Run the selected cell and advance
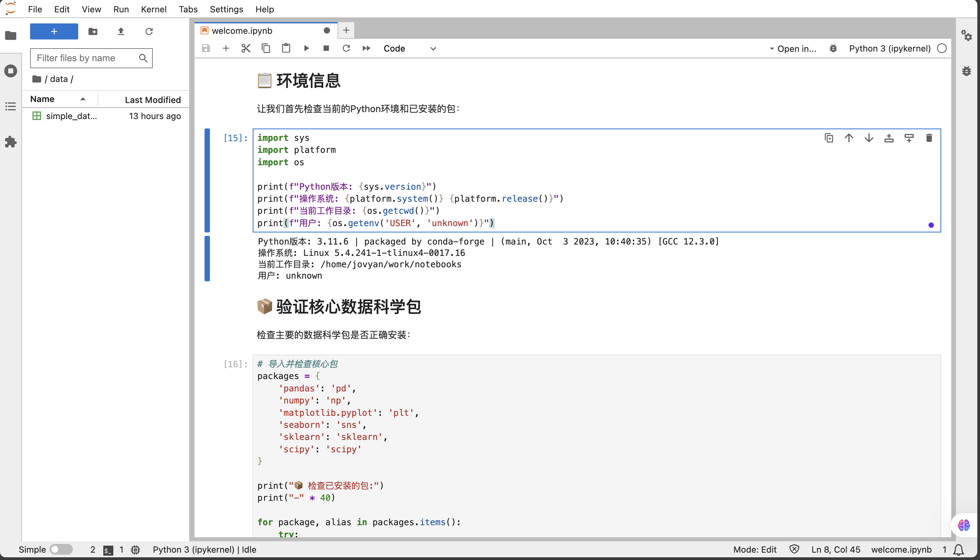The width and height of the screenshot is (980, 560). pos(306,49)
